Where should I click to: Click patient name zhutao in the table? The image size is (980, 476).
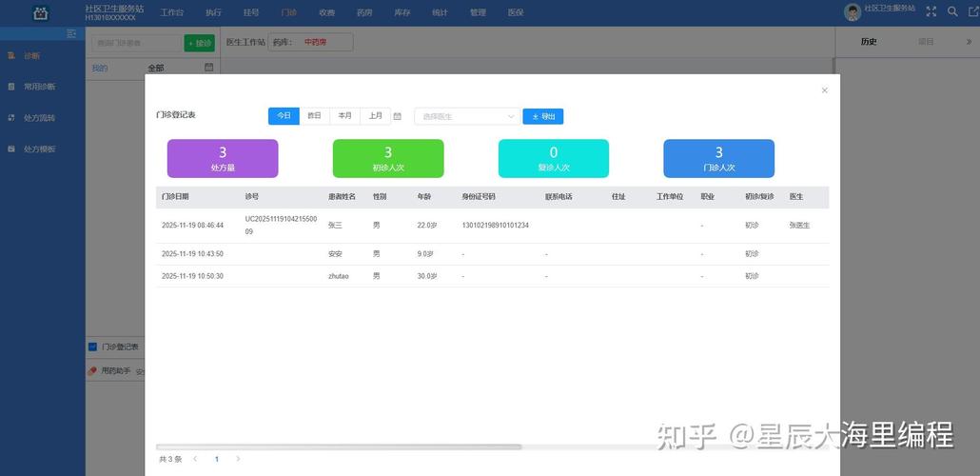pos(338,276)
